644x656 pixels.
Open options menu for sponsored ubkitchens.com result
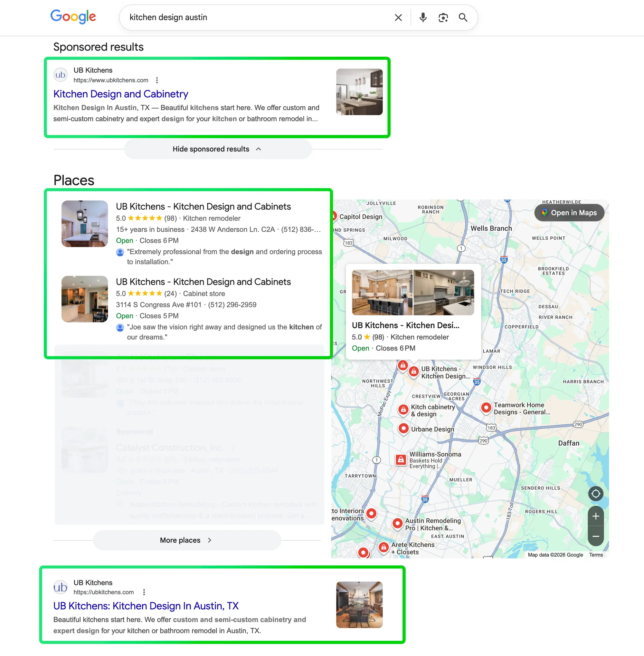click(x=156, y=80)
